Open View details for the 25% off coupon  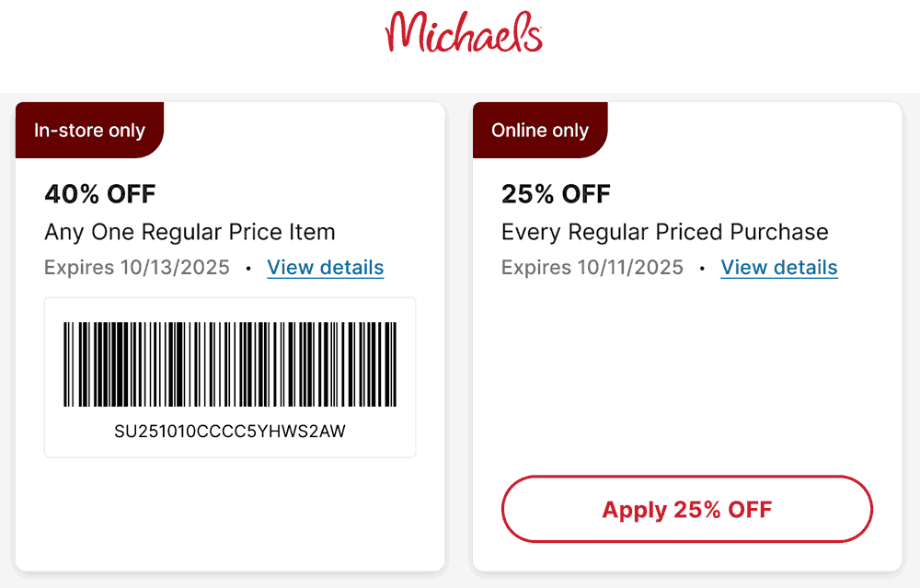tap(778, 268)
